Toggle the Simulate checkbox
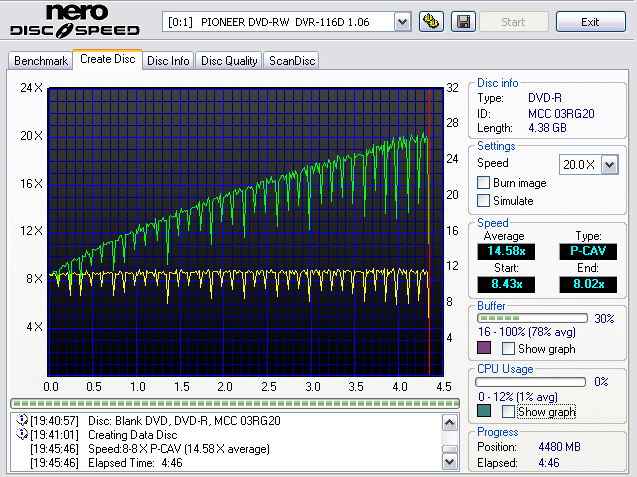Image resolution: width=637 pixels, height=477 pixels. click(x=484, y=201)
